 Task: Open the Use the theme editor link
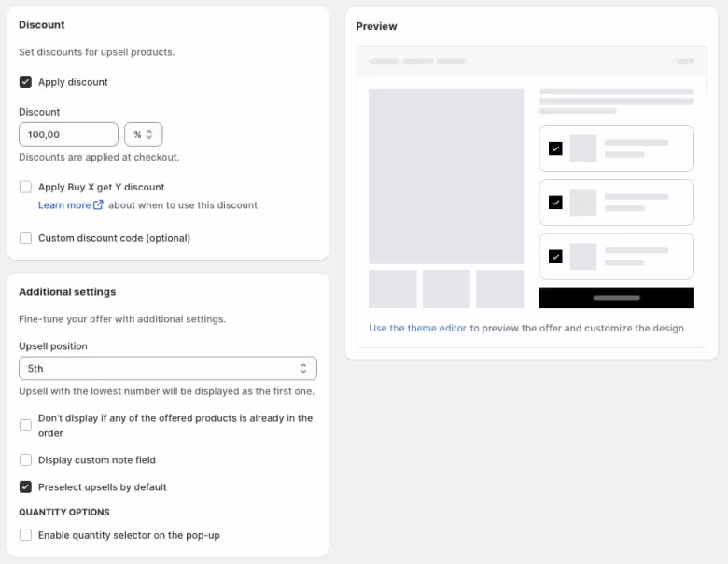pos(417,328)
